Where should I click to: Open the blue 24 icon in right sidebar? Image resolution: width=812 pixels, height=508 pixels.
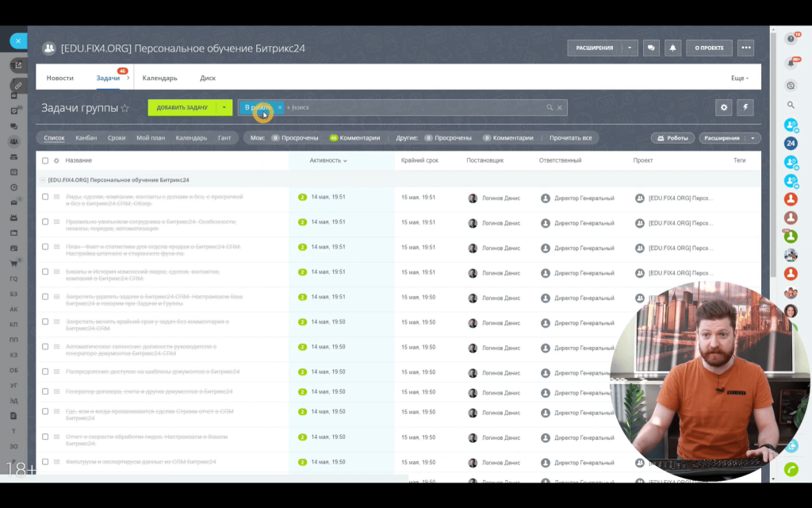pyautogui.click(x=791, y=143)
